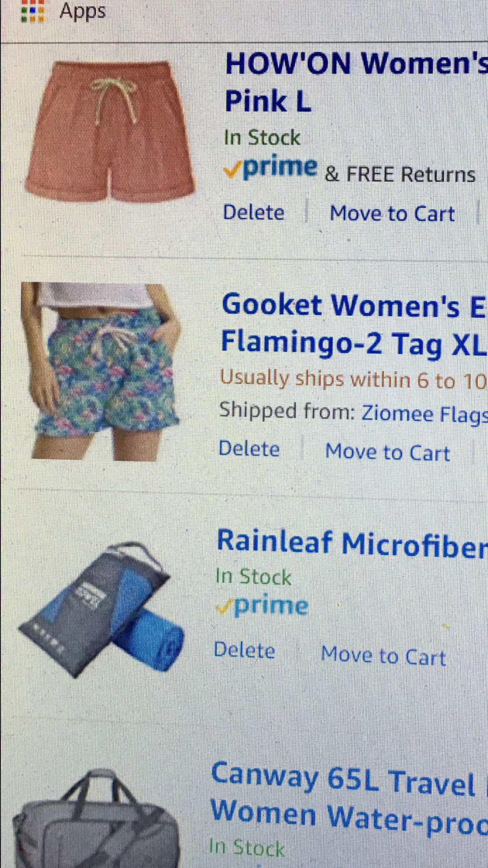
Task: Click the 'Pink L' title line
Action: click(268, 101)
